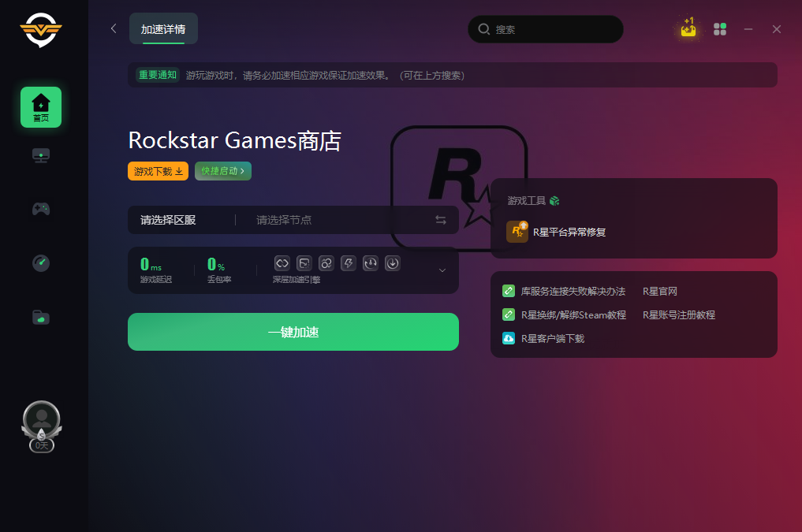Click the circular-arrows thermometer engine icon
The width and height of the screenshot is (802, 532).
(x=371, y=263)
